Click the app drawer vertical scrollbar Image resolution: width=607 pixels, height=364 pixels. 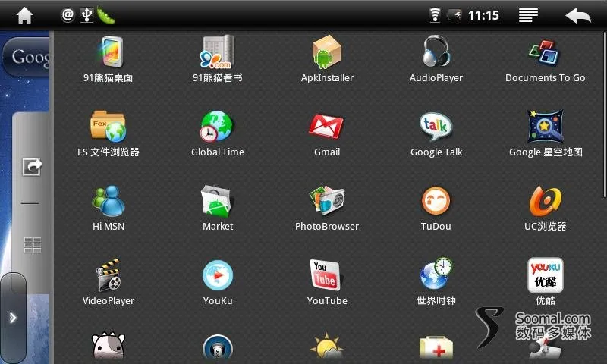(604, 115)
